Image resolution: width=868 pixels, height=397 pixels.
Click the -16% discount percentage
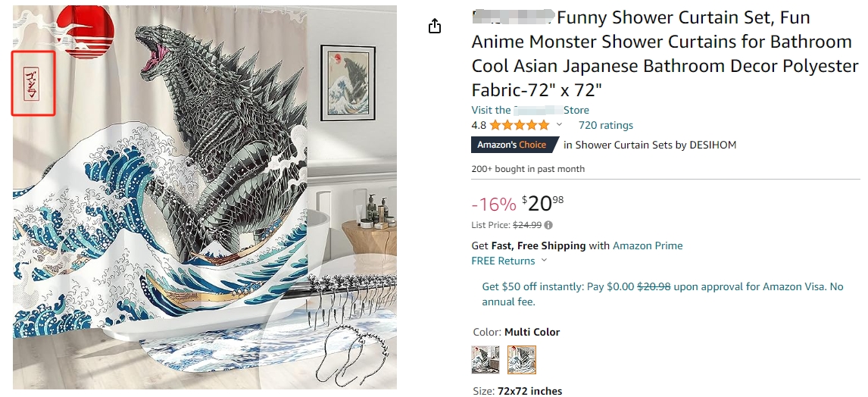click(493, 204)
